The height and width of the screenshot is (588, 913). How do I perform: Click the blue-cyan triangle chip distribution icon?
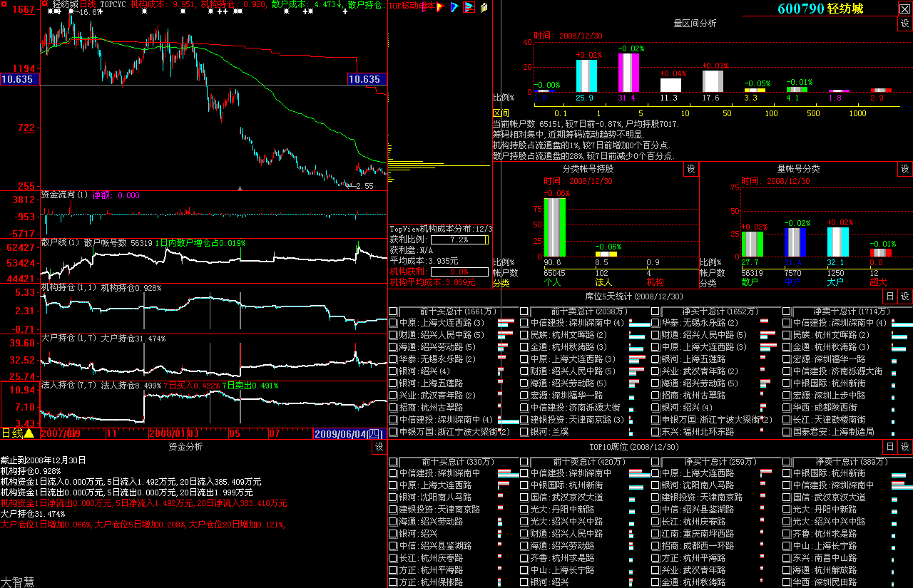pyautogui.click(x=454, y=7)
